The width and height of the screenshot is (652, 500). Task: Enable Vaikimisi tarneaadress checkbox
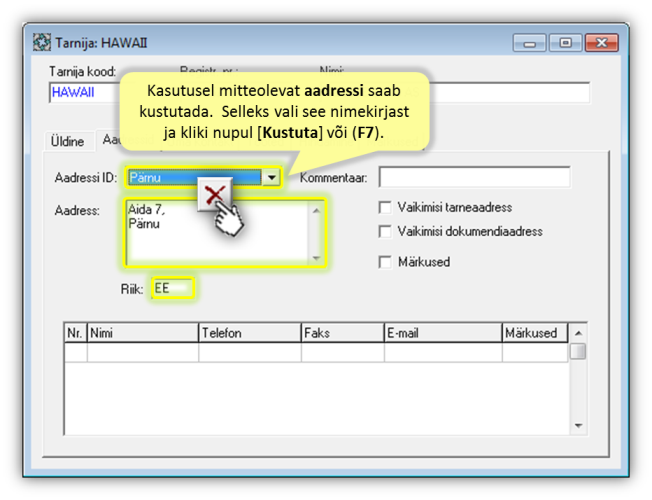385,208
